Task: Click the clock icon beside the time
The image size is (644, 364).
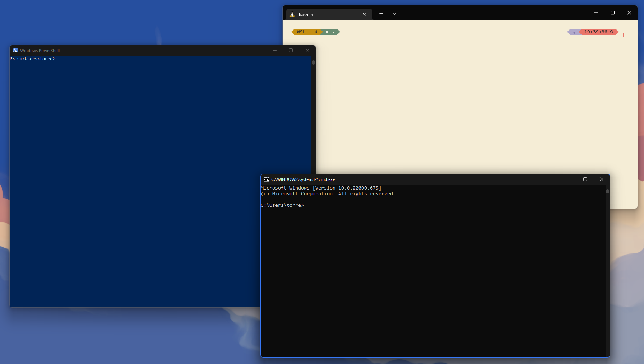Action: 612,32
